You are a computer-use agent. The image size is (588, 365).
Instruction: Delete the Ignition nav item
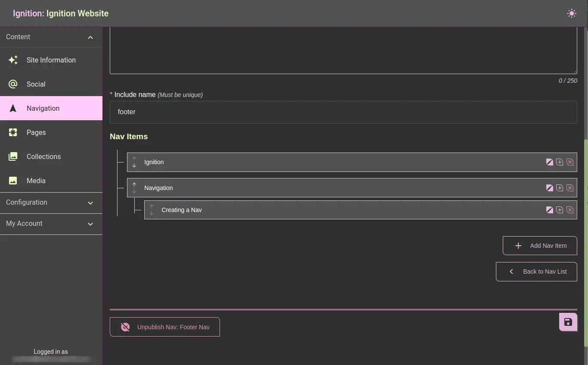pyautogui.click(x=570, y=162)
